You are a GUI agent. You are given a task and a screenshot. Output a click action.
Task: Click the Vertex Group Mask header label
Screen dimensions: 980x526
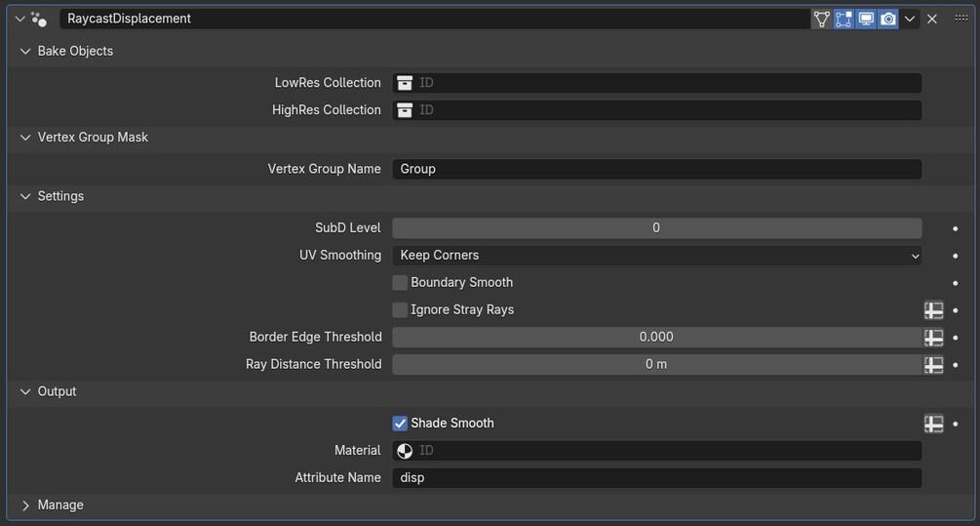click(93, 138)
